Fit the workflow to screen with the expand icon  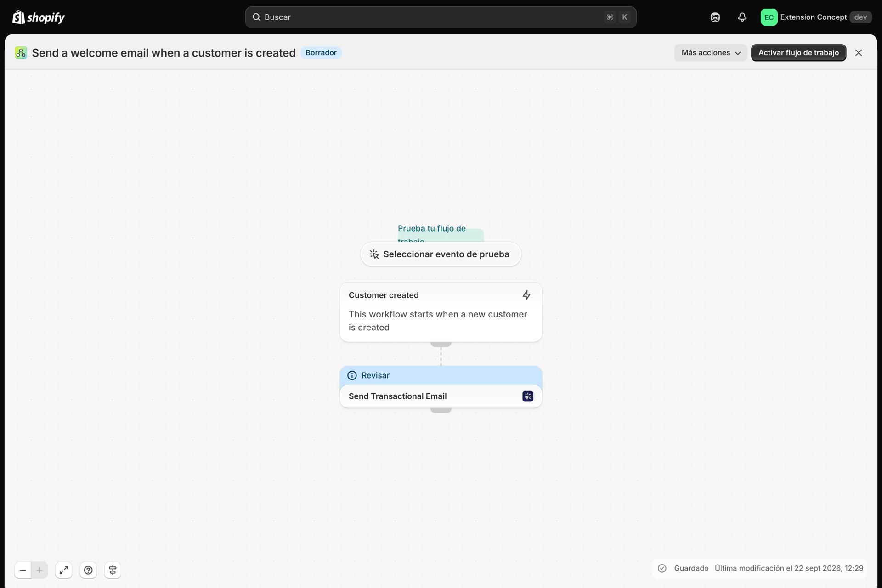point(64,570)
